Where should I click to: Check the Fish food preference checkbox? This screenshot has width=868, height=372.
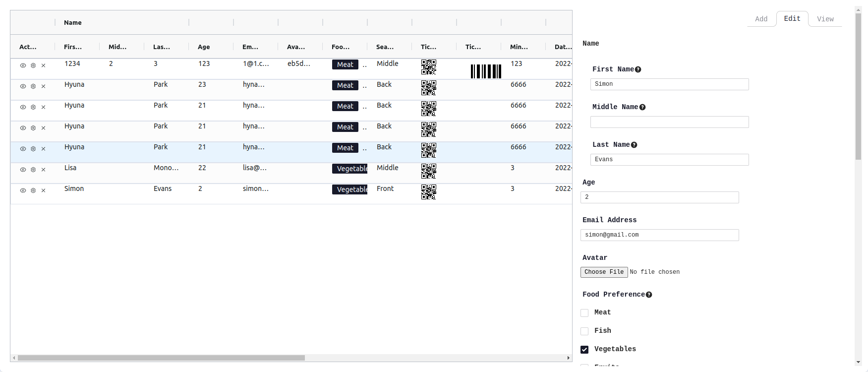pyautogui.click(x=584, y=331)
